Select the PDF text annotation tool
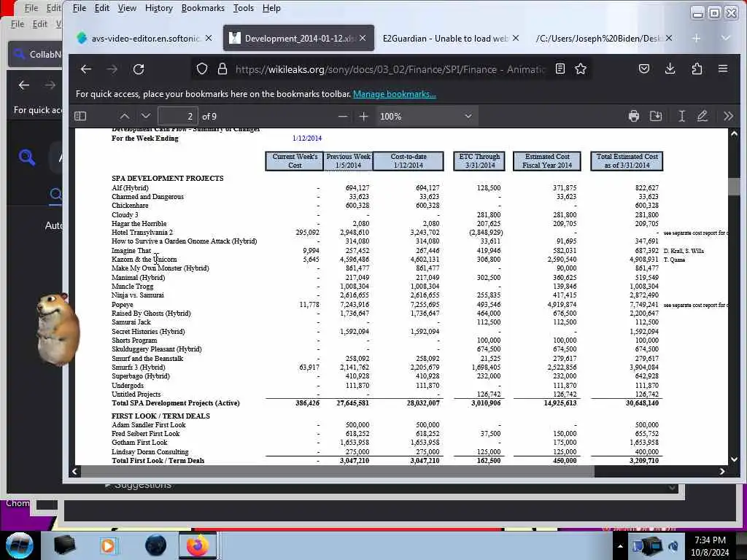Image resolution: width=747 pixels, height=560 pixels. pyautogui.click(x=682, y=116)
